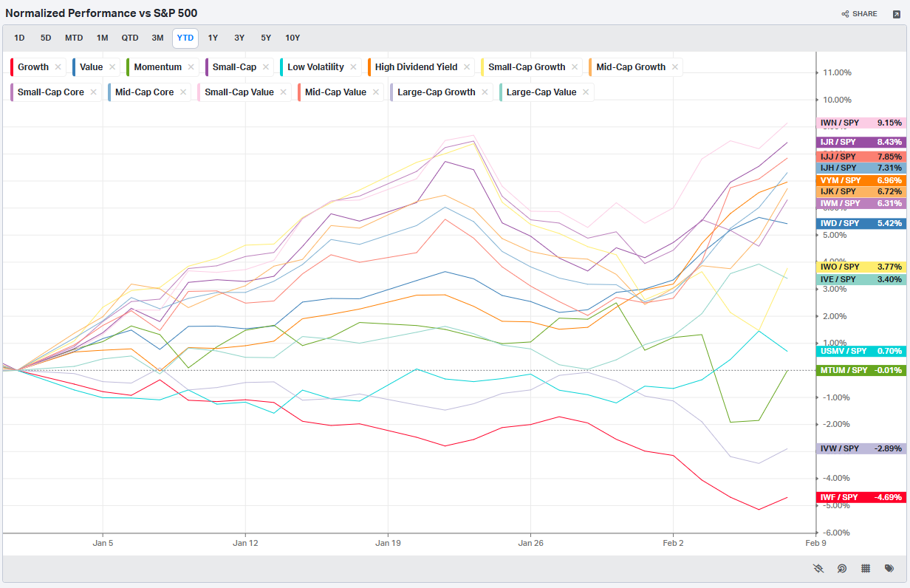Remove the Small-Cap series with its X
Viewport: 910px width, 588px height.
(x=266, y=67)
